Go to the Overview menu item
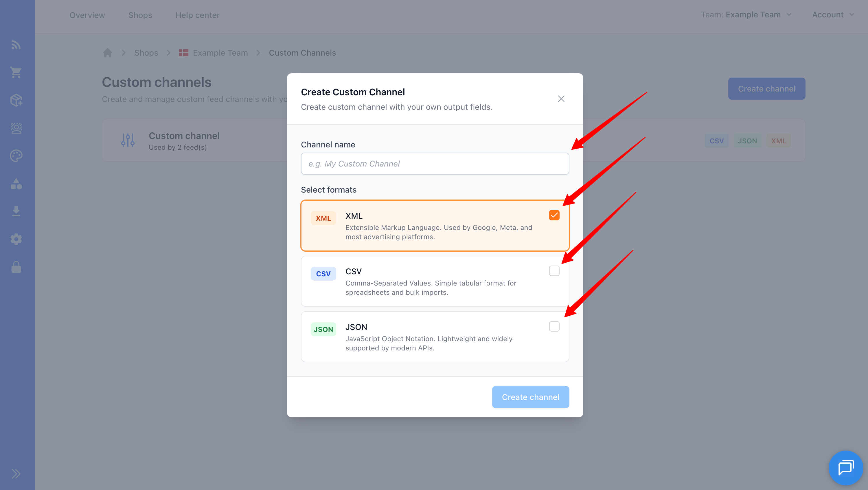The height and width of the screenshot is (490, 868). (87, 15)
